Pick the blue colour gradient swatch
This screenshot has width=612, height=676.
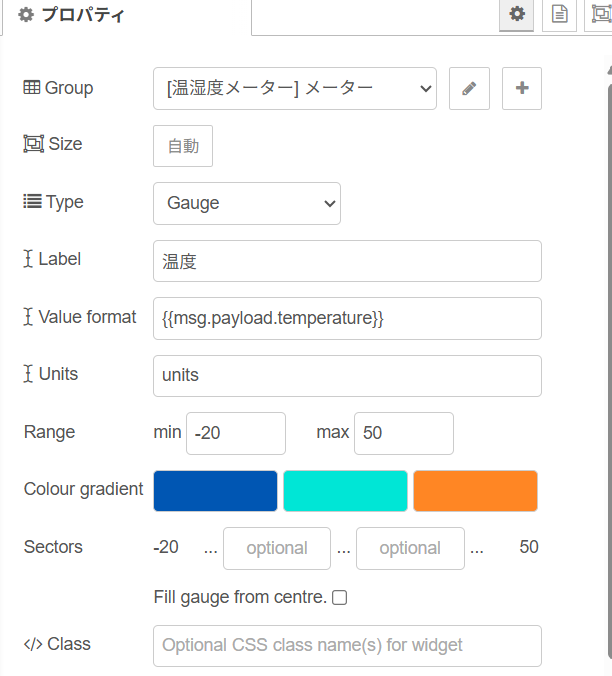coord(215,491)
